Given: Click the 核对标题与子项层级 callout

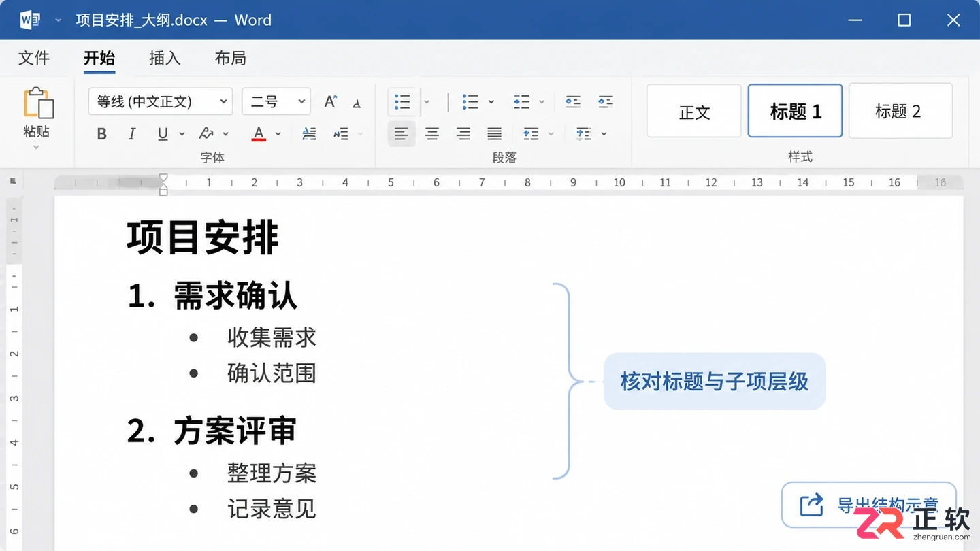Looking at the screenshot, I should tap(715, 382).
